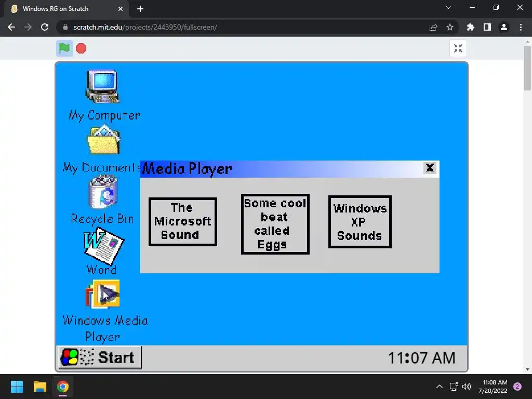Open network status tray icon
Image resolution: width=532 pixels, height=399 pixels.
point(454,387)
